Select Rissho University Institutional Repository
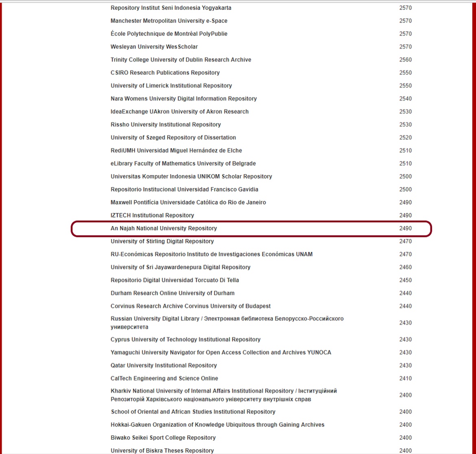Image resolution: width=476 pixels, height=454 pixels. tap(166, 125)
